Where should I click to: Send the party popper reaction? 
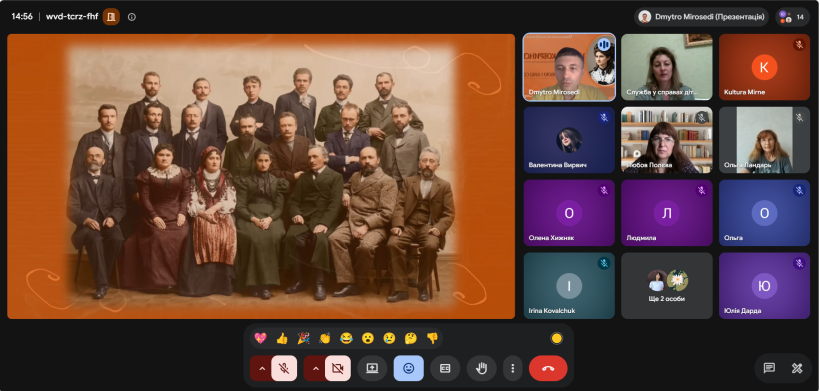[x=303, y=338]
